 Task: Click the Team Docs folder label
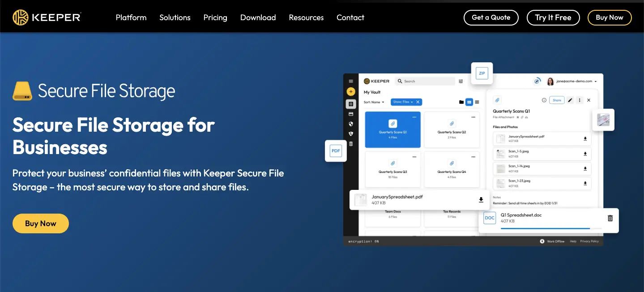[393, 211]
